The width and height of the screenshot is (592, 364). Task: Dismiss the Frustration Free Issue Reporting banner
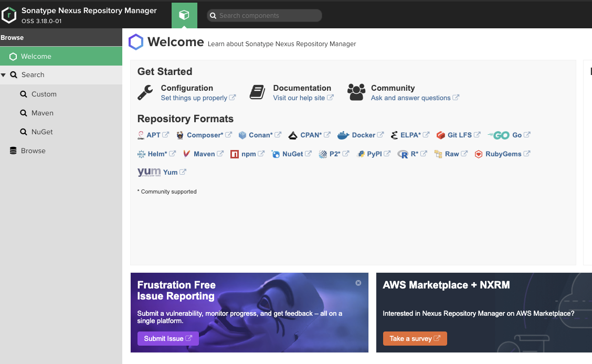358,283
